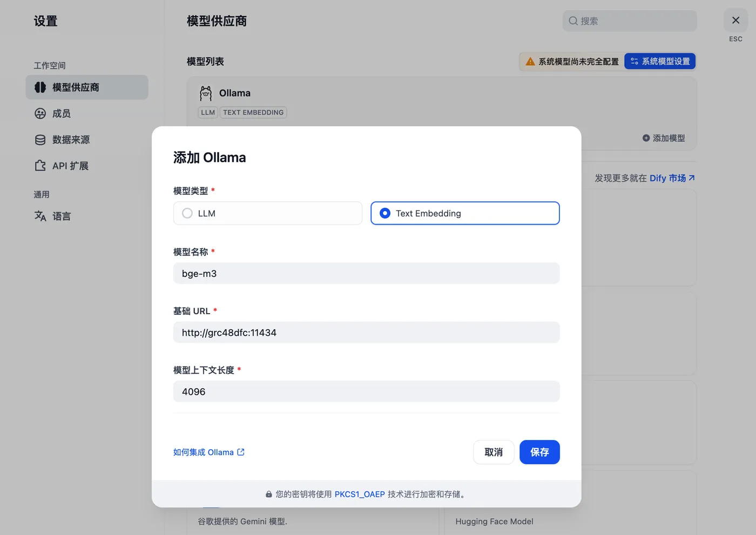Click the 取消 cancel button

coord(494,452)
